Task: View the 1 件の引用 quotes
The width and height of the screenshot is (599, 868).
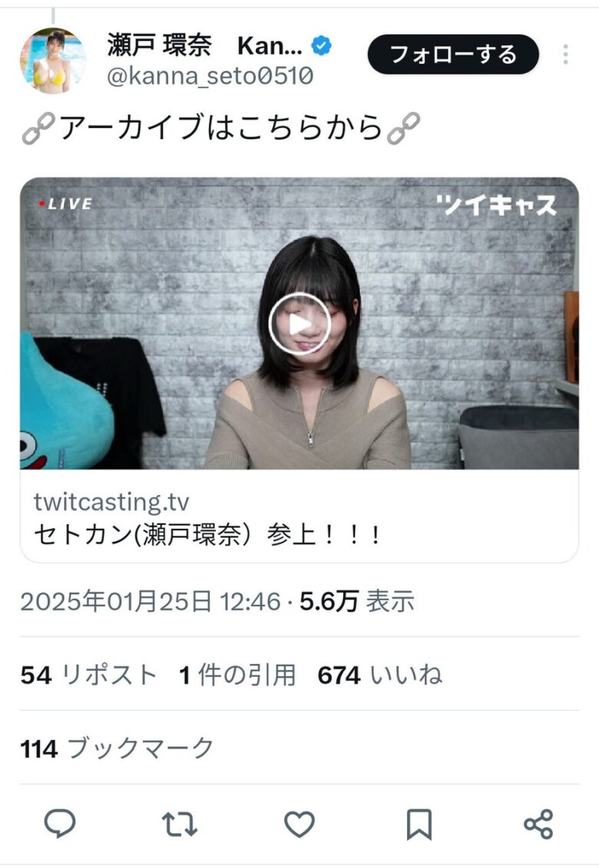Action: click(x=237, y=675)
